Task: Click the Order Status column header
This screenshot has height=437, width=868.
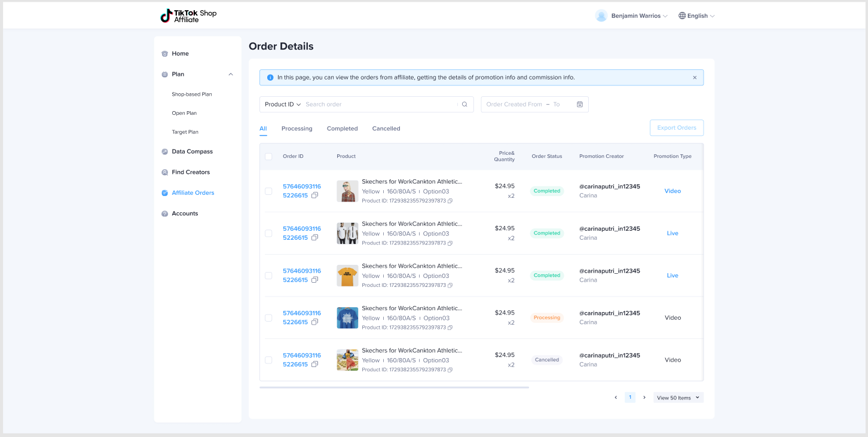Action: 547,157
